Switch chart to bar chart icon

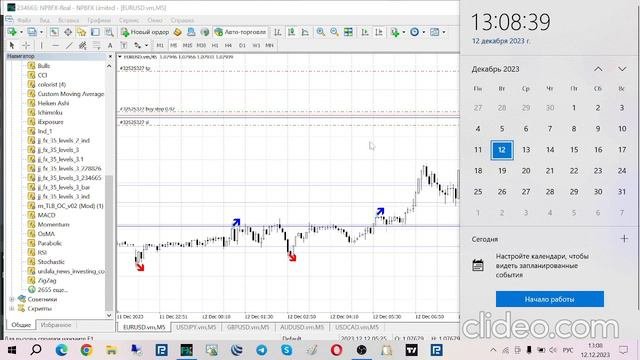pos(278,32)
